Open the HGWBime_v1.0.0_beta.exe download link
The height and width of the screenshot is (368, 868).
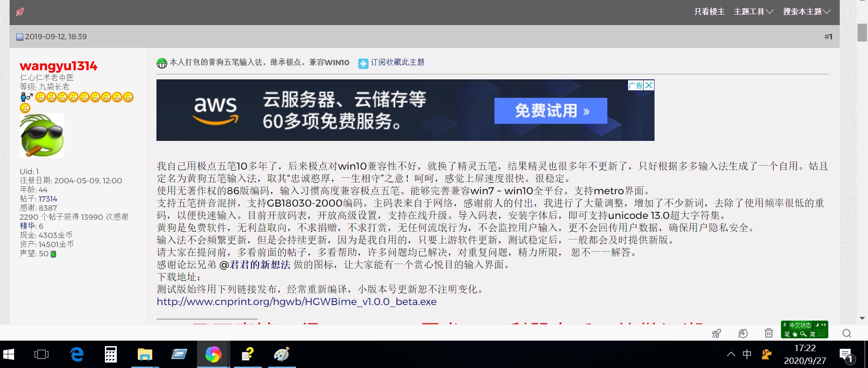(x=296, y=302)
